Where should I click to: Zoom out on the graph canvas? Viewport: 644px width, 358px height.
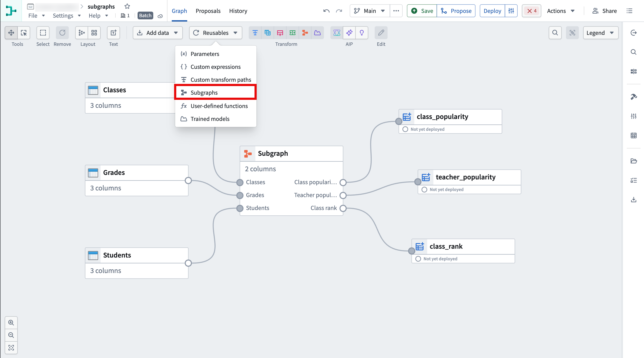point(11,335)
